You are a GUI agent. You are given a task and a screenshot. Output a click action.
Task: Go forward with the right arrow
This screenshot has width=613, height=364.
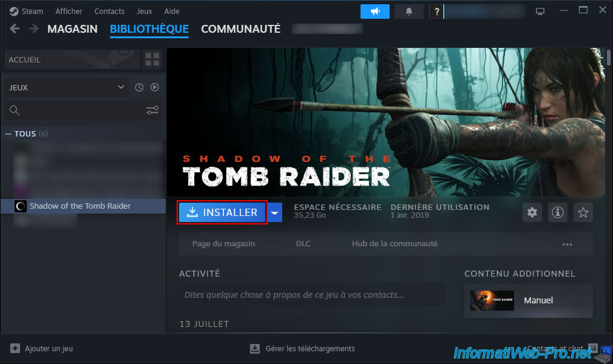(34, 29)
